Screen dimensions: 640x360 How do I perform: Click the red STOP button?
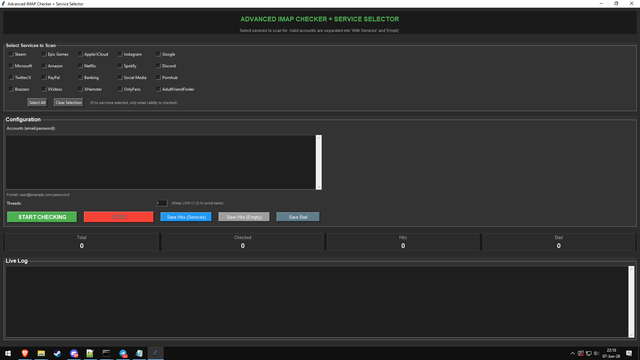click(119, 217)
